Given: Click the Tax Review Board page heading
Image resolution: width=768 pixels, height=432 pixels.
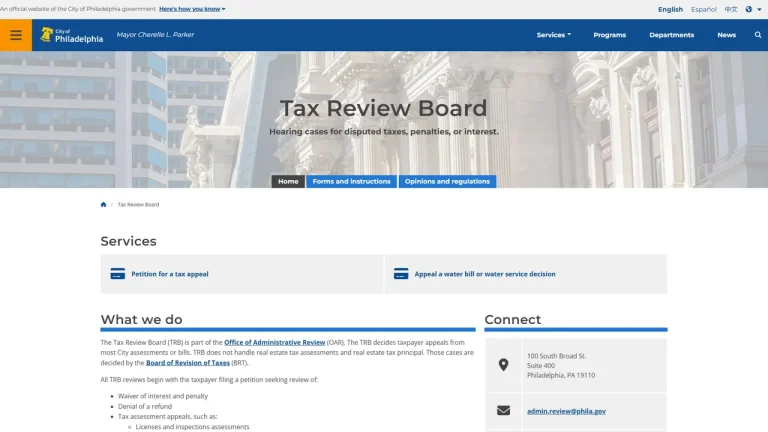Looking at the screenshot, I should 384,108.
